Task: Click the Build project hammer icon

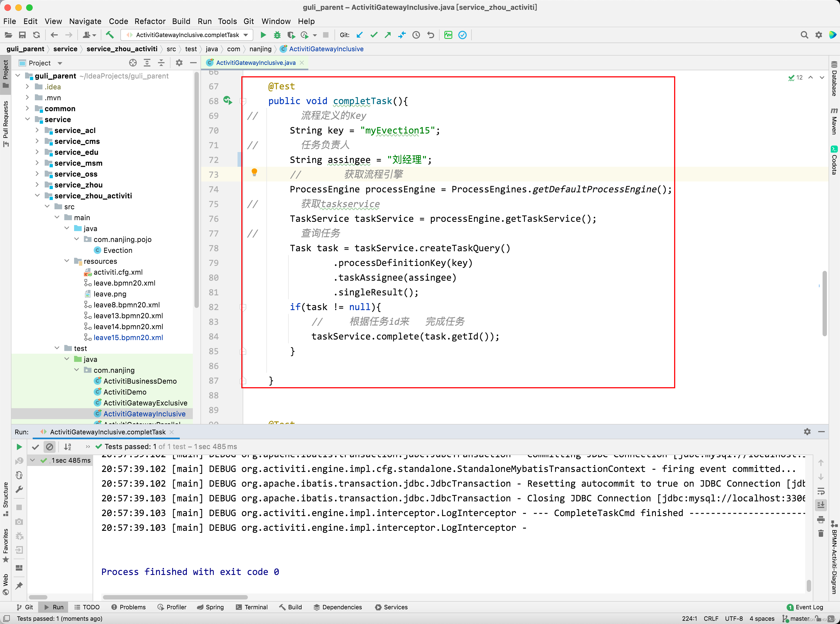Action: tap(110, 35)
